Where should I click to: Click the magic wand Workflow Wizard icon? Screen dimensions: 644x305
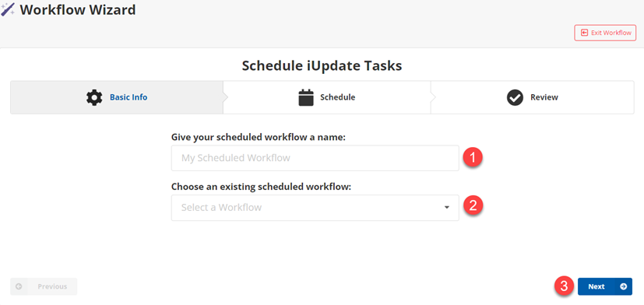9,9
